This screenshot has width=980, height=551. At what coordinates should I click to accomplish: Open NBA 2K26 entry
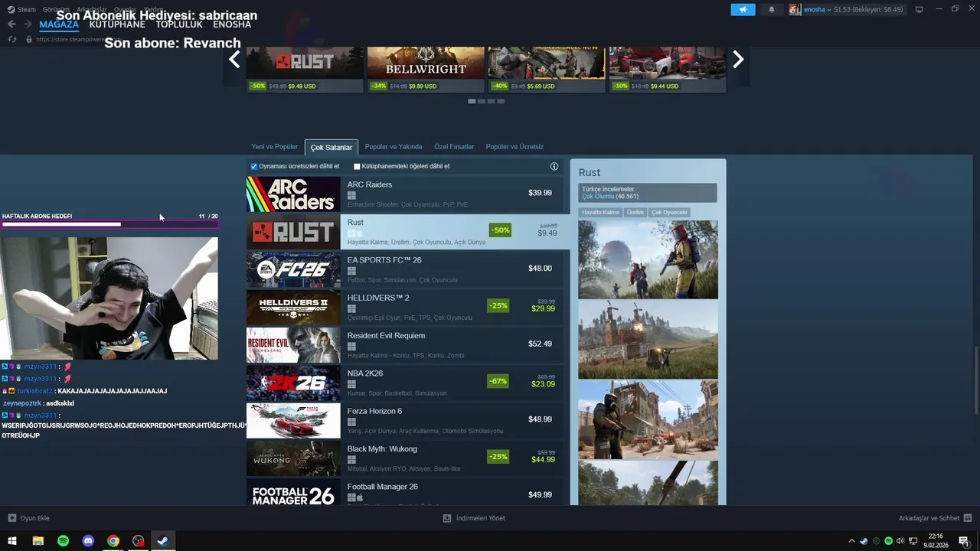(x=404, y=383)
